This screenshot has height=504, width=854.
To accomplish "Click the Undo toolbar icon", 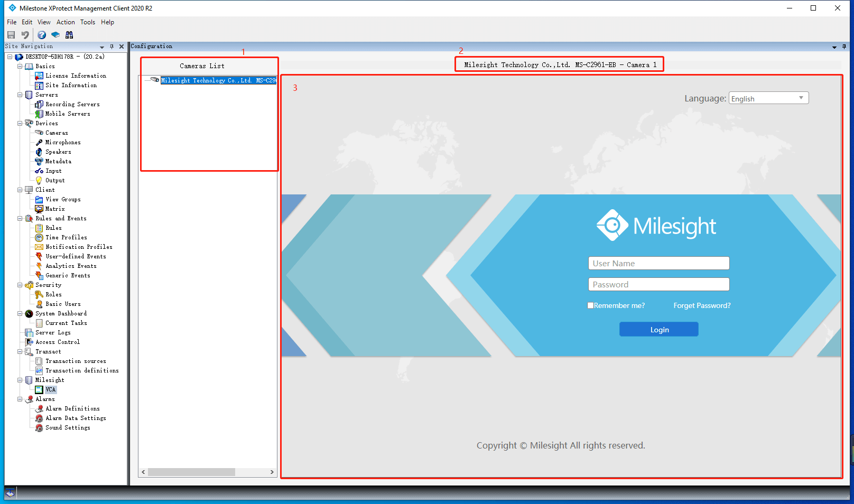I will [x=25, y=35].
